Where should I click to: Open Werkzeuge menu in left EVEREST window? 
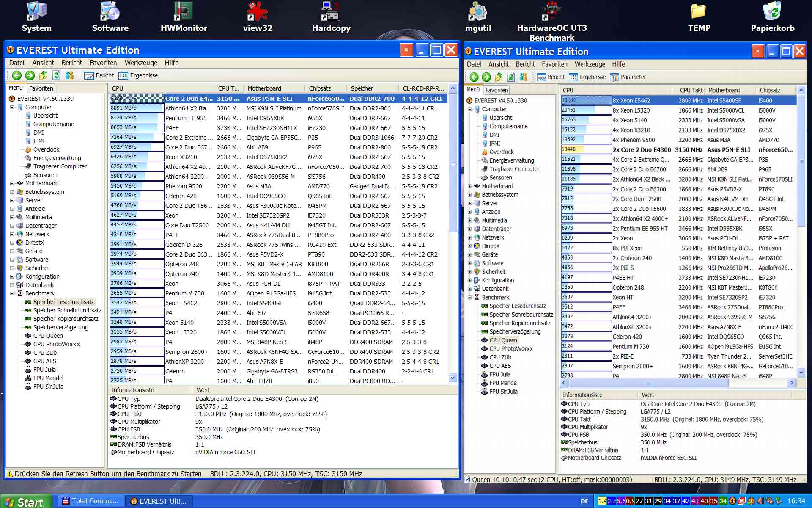(x=140, y=63)
